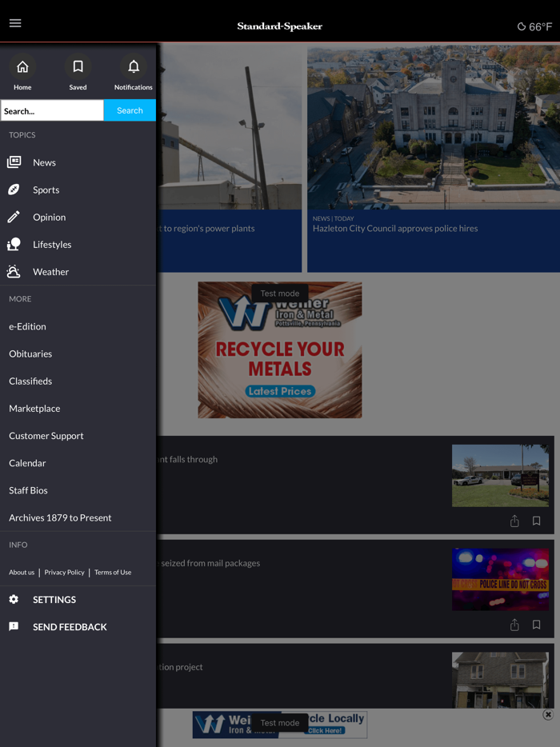Screen dimensions: 560x747
Task: Bookmark the 'seized from mail packages' article
Action: coord(536,625)
